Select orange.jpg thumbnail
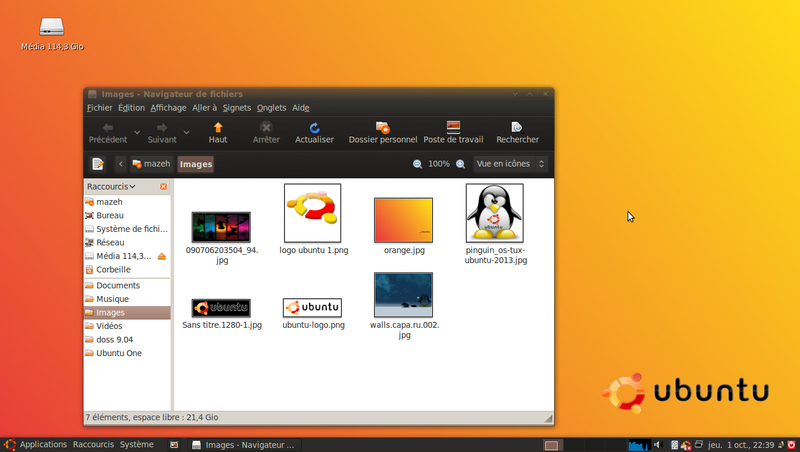 point(404,220)
